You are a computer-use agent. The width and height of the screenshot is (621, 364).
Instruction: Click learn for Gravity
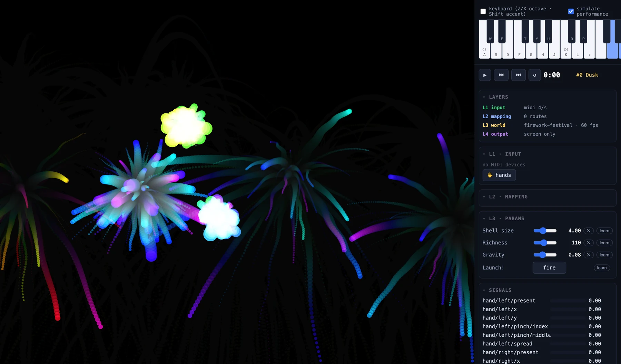click(604, 255)
